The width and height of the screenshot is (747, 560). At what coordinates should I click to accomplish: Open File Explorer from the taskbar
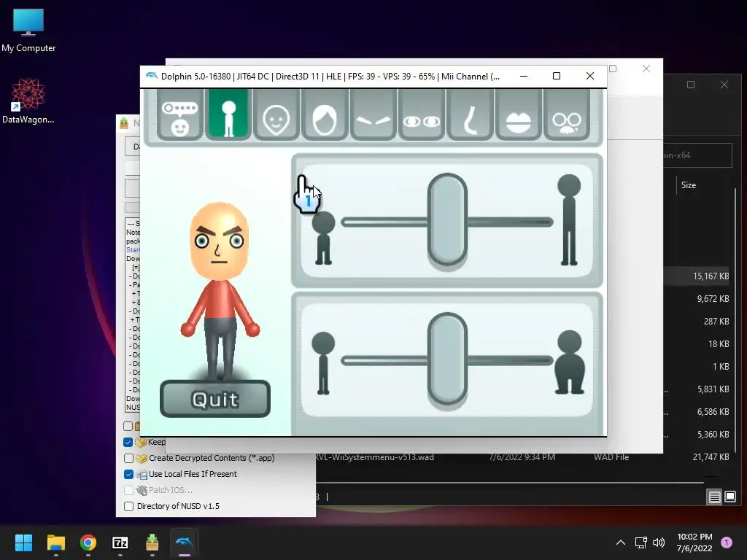click(x=55, y=542)
